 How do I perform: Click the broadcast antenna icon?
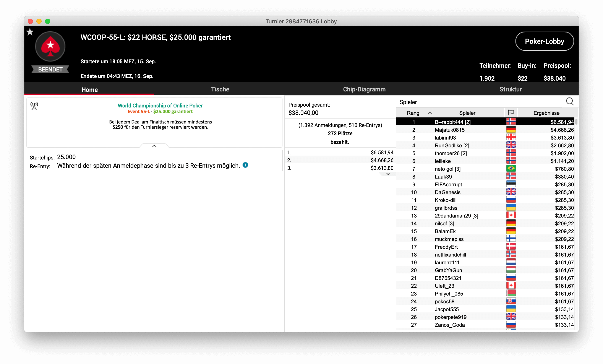[34, 106]
